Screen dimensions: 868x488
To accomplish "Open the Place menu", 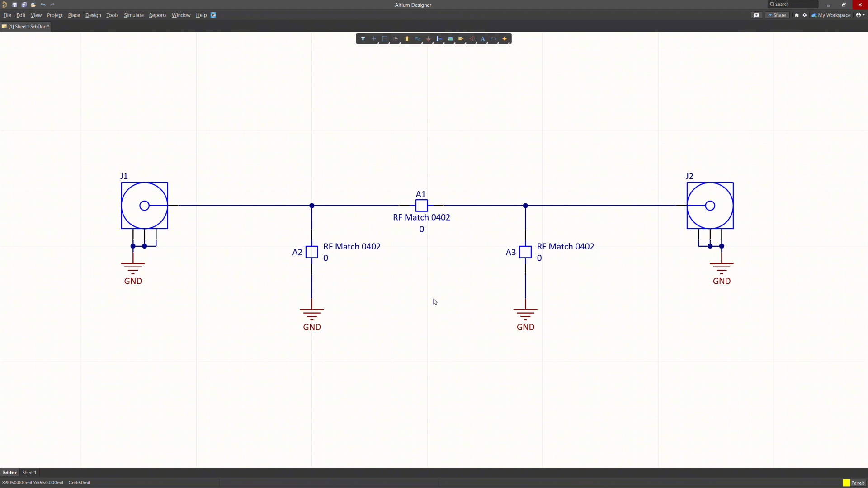I will click(74, 15).
